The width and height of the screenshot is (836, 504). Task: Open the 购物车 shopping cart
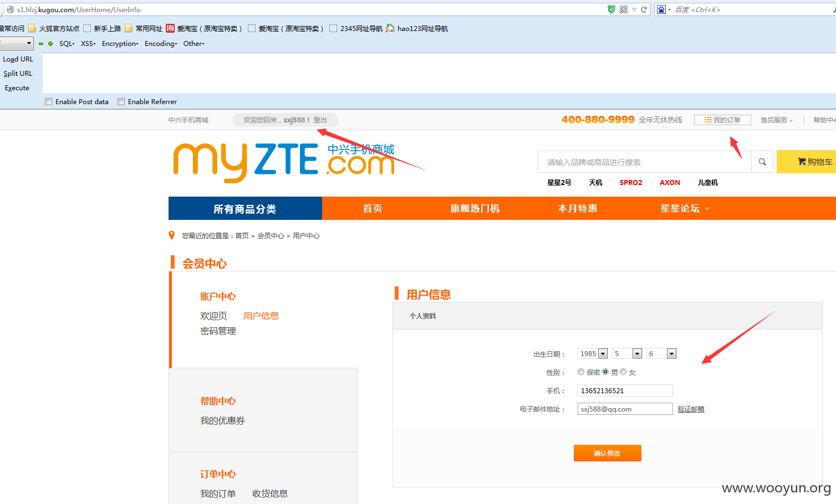[807, 162]
